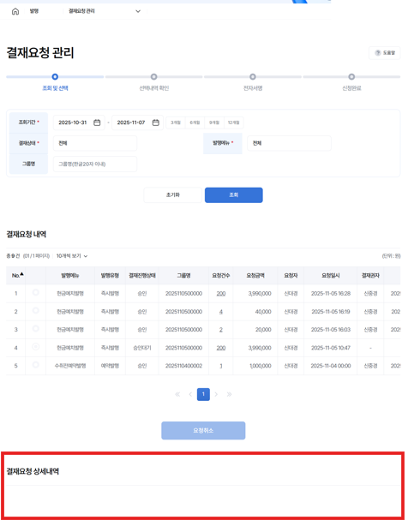Go to the home icon in breadcrumb
408x532 pixels.
pyautogui.click(x=15, y=11)
